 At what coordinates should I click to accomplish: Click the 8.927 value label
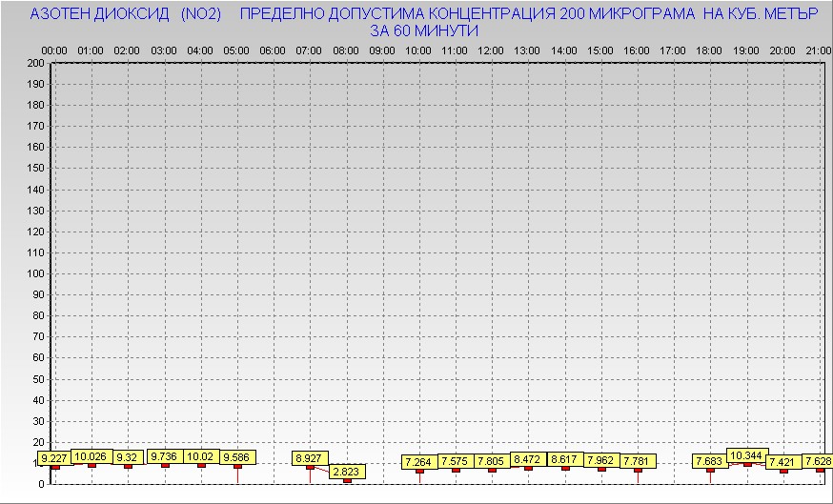coord(310,458)
